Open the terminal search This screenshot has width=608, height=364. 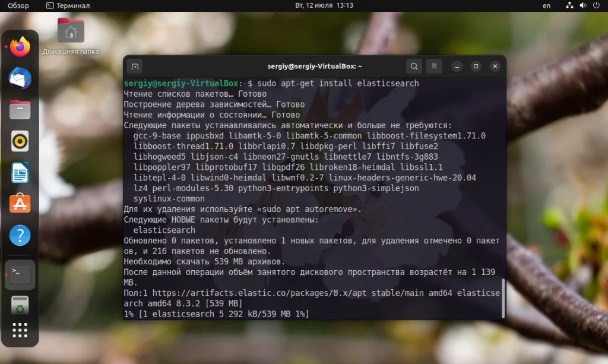(414, 67)
